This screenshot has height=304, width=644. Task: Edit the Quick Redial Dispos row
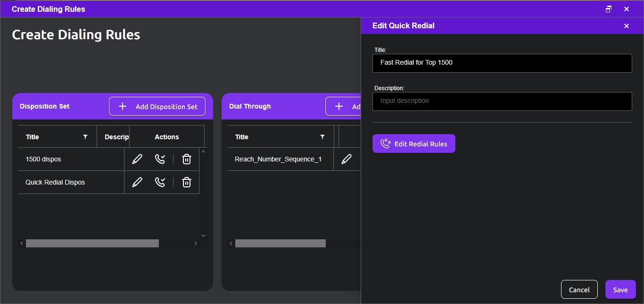(137, 182)
